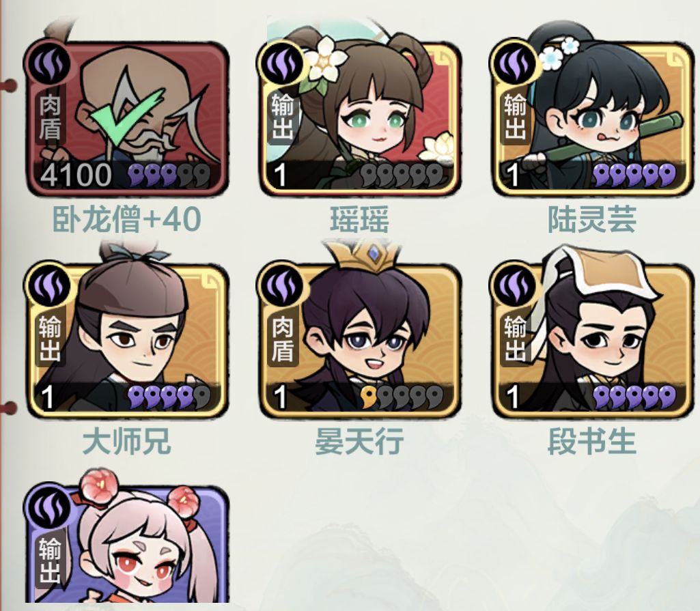700x611 pixels.
Task: Tap the flame element icon on 大师兄
Action: coord(48,285)
